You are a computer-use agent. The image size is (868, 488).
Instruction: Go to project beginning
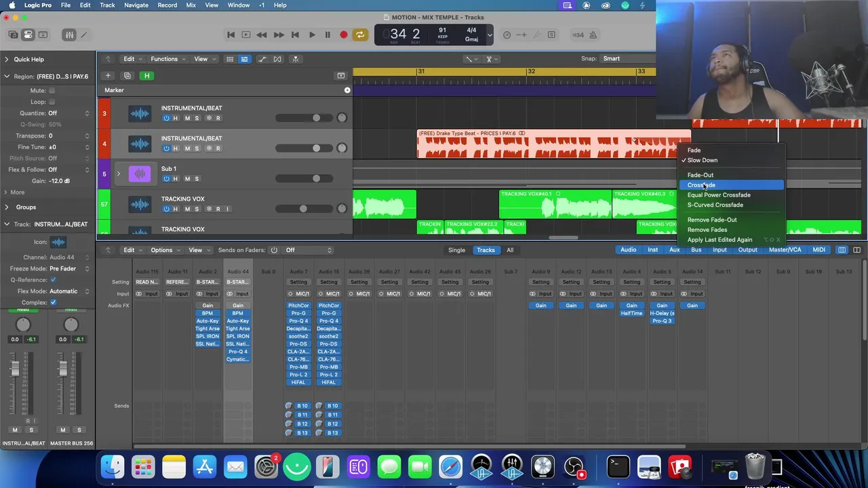pos(231,35)
